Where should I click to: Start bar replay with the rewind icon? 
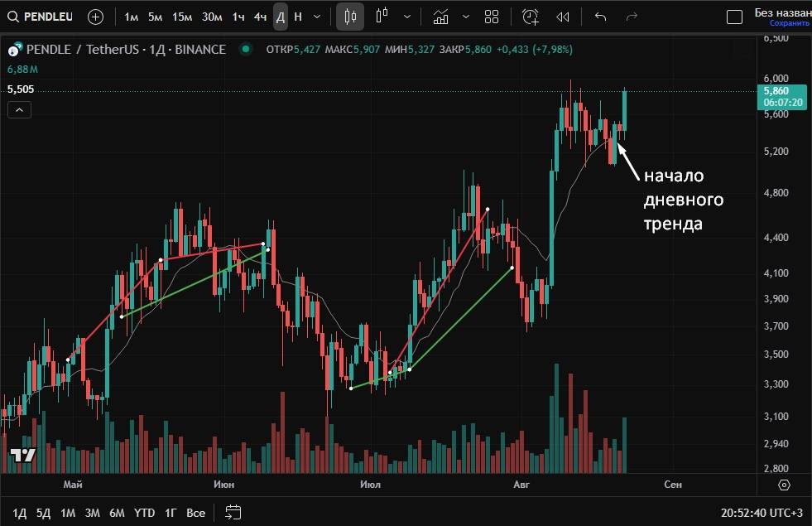(563, 17)
